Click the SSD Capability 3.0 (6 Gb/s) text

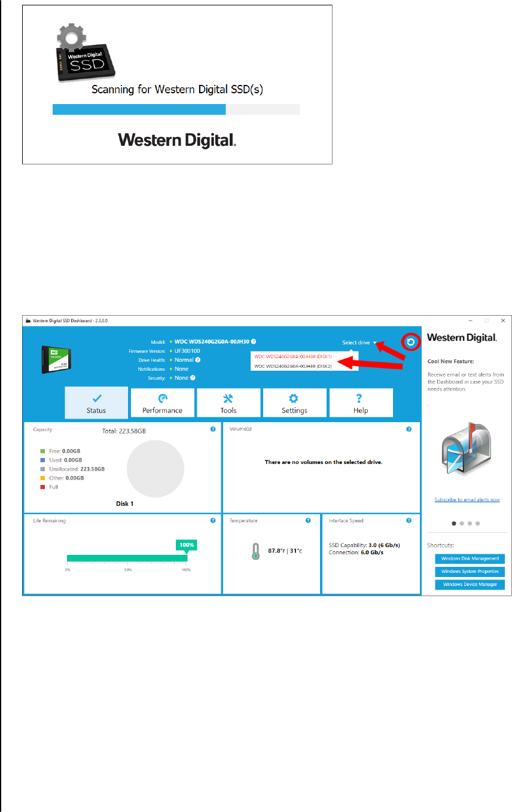pyautogui.click(x=364, y=545)
